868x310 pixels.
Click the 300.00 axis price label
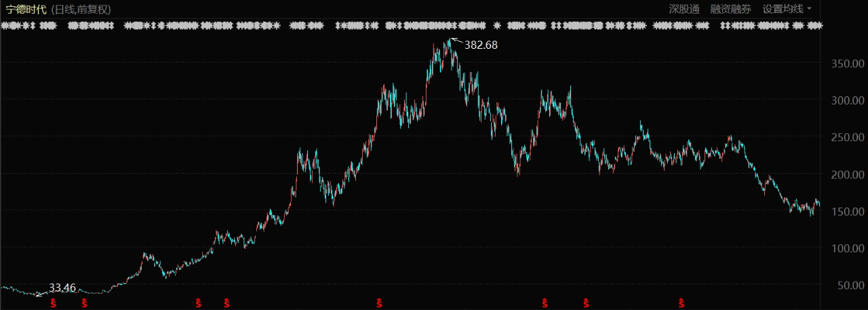pos(846,100)
